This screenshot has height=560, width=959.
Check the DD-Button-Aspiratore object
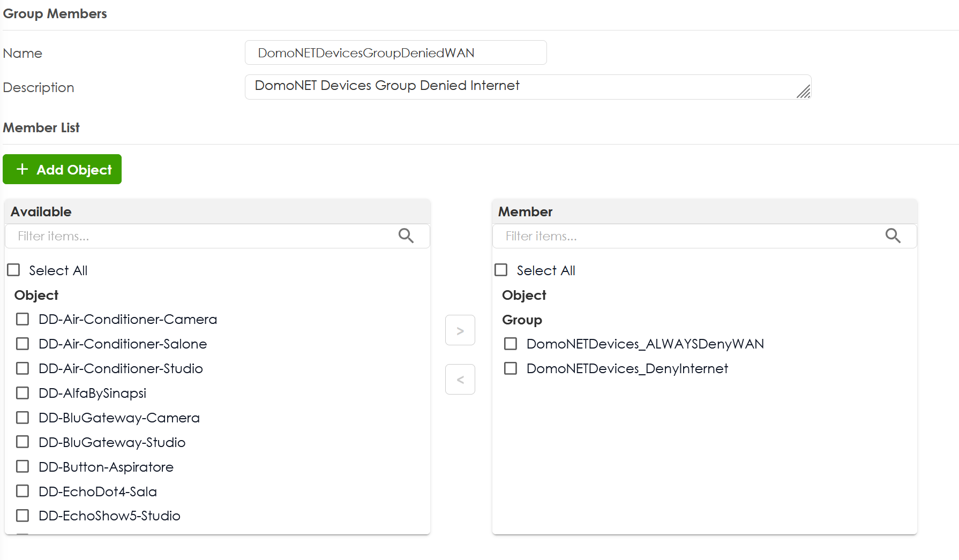[23, 466]
